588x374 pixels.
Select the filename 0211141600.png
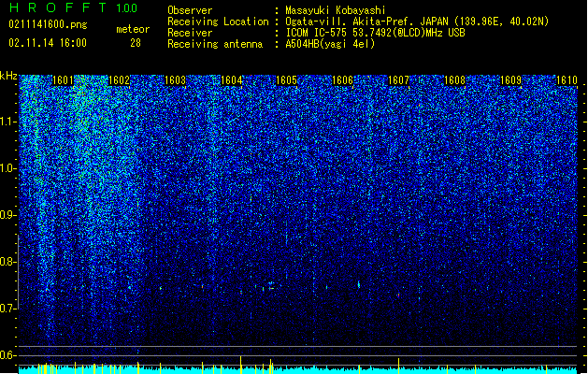(48, 24)
